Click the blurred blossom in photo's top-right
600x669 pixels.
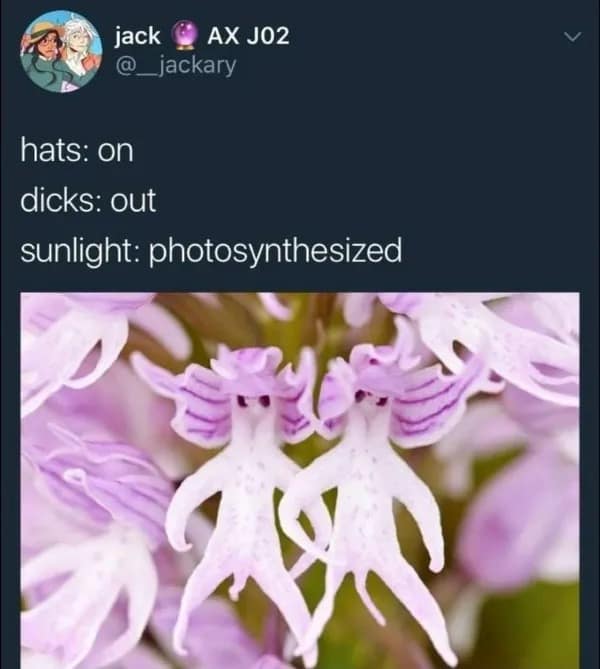(499, 341)
